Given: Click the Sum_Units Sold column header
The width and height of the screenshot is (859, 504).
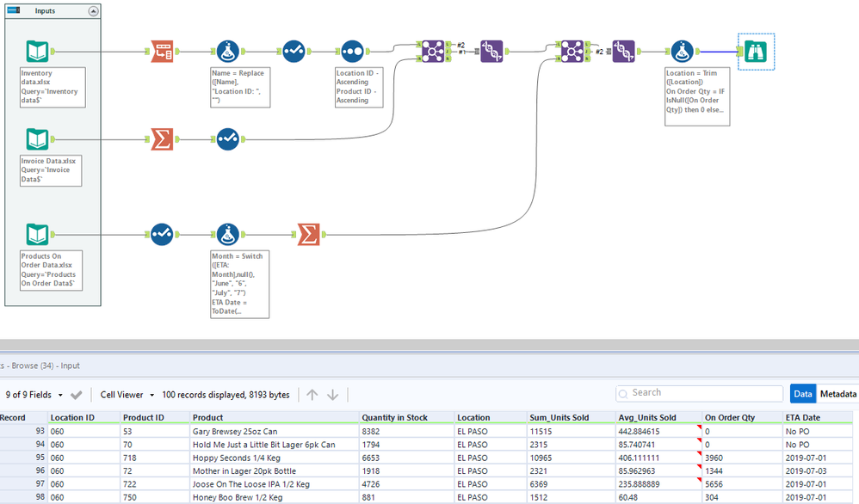Looking at the screenshot, I should (x=571, y=417).
